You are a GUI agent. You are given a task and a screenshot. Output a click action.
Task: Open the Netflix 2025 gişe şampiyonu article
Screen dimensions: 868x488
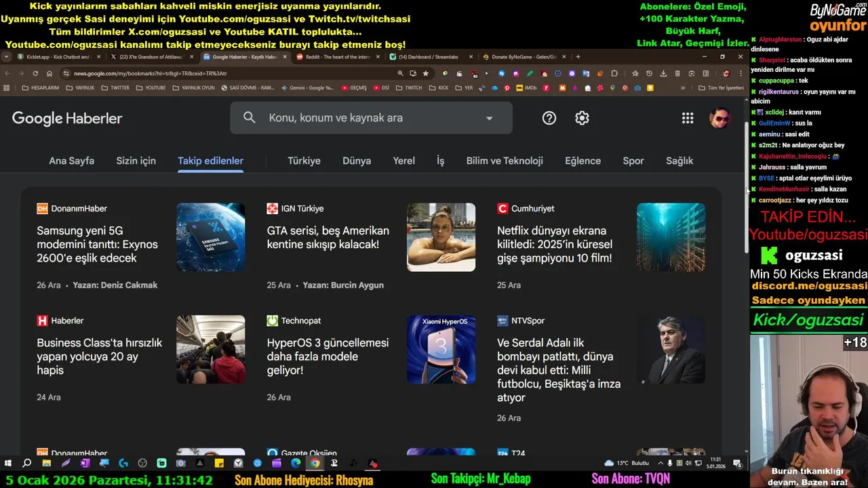point(555,244)
